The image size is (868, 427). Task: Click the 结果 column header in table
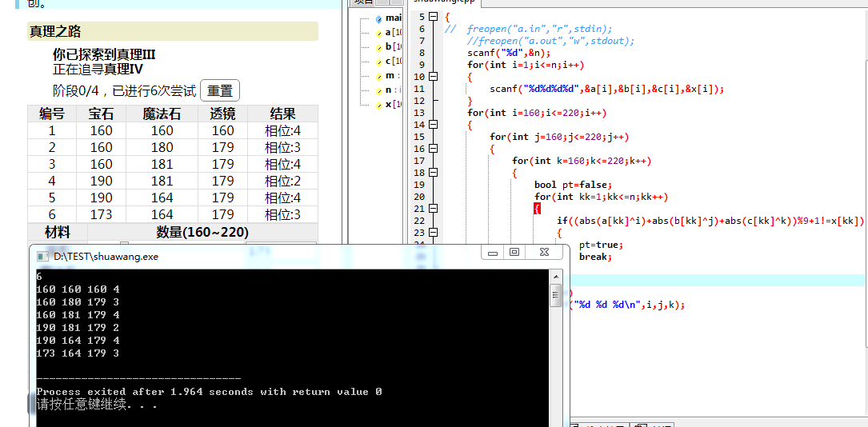pos(282,114)
